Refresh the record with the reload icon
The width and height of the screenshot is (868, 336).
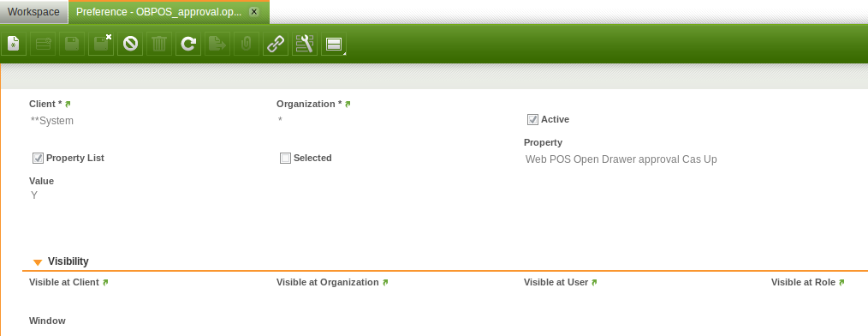pos(188,44)
